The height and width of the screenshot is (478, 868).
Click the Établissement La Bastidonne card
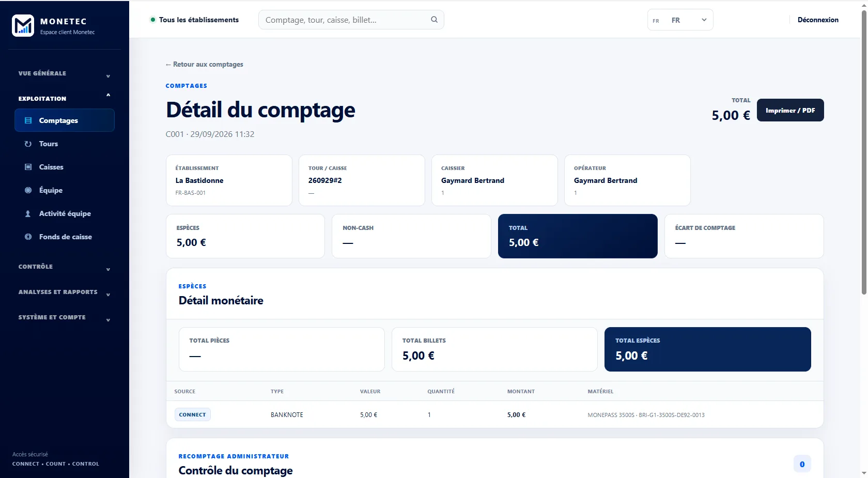(x=229, y=180)
